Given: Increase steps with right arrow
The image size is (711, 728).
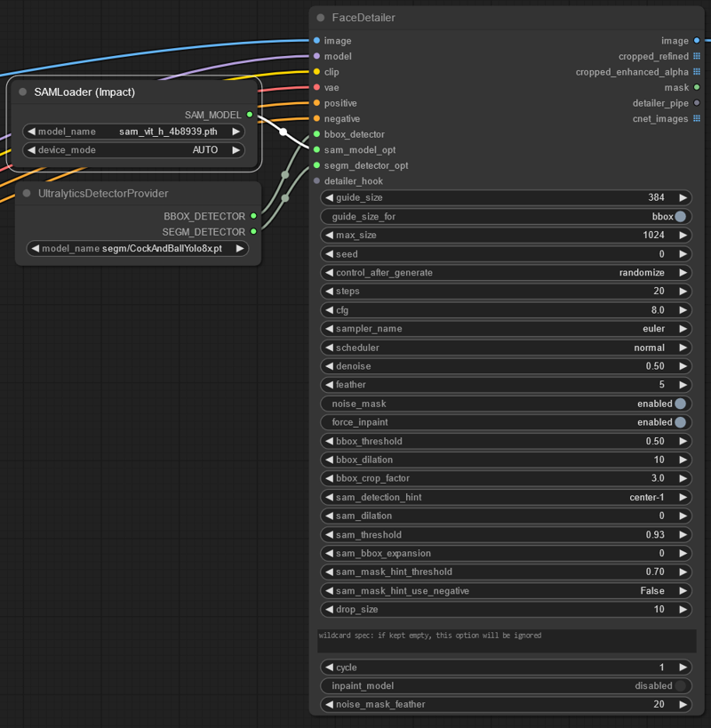Looking at the screenshot, I should 683,291.
